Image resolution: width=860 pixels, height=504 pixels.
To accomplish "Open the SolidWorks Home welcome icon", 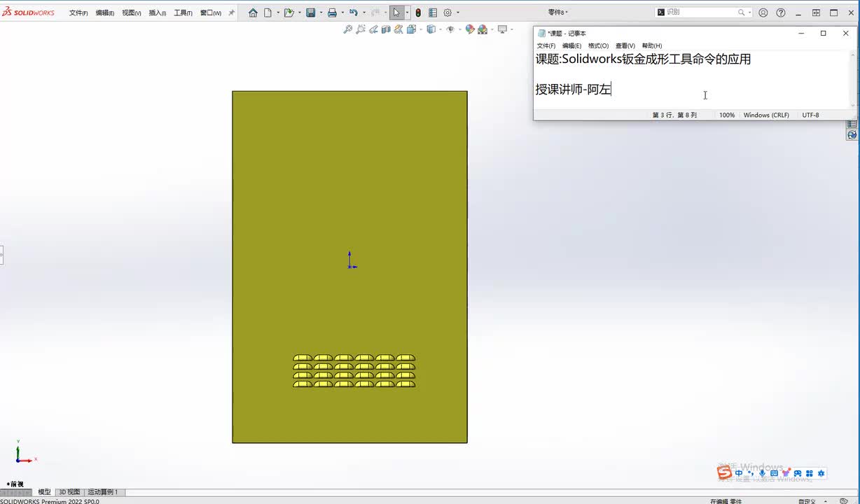I will pyautogui.click(x=253, y=13).
